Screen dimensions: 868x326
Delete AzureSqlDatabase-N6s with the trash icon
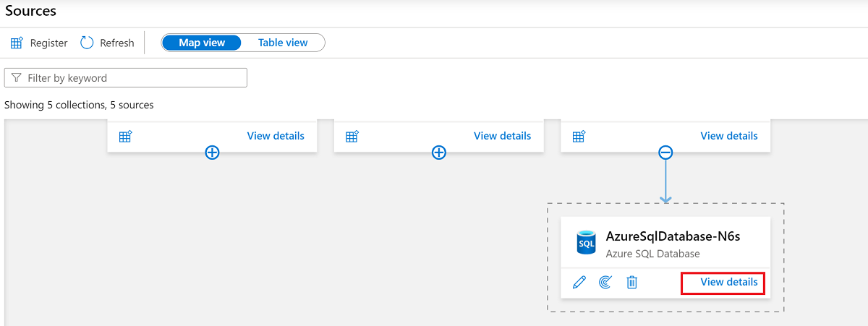(x=631, y=282)
